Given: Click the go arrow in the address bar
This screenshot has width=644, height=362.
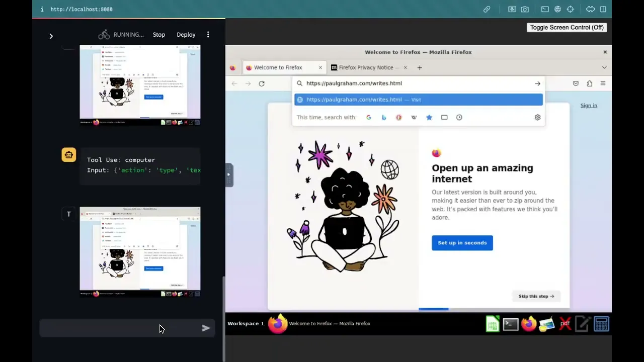Looking at the screenshot, I should pyautogui.click(x=537, y=83).
